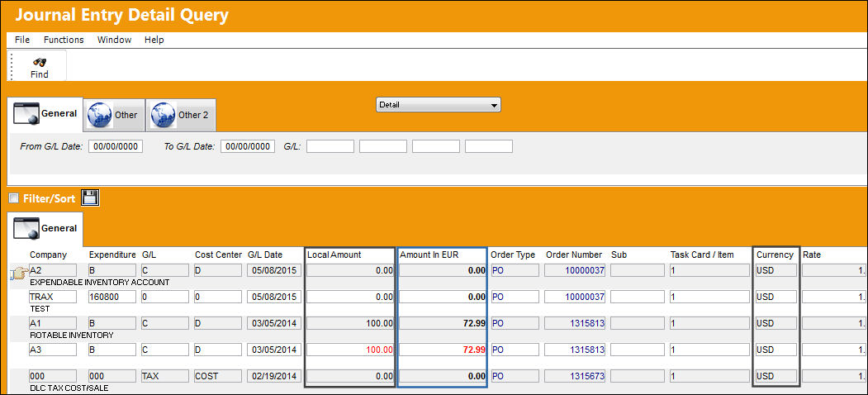
Task: Select the TRAX company cell
Action: click(53, 297)
